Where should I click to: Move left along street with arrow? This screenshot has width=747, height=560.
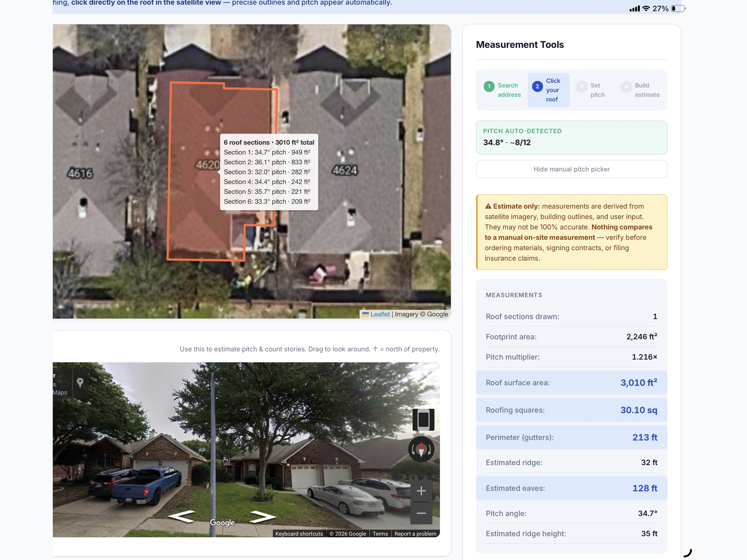pyautogui.click(x=182, y=517)
